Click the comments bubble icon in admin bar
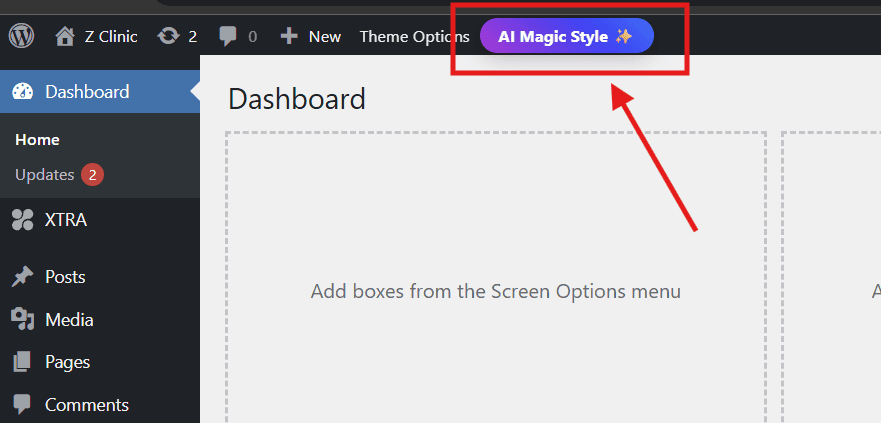 click(x=229, y=37)
